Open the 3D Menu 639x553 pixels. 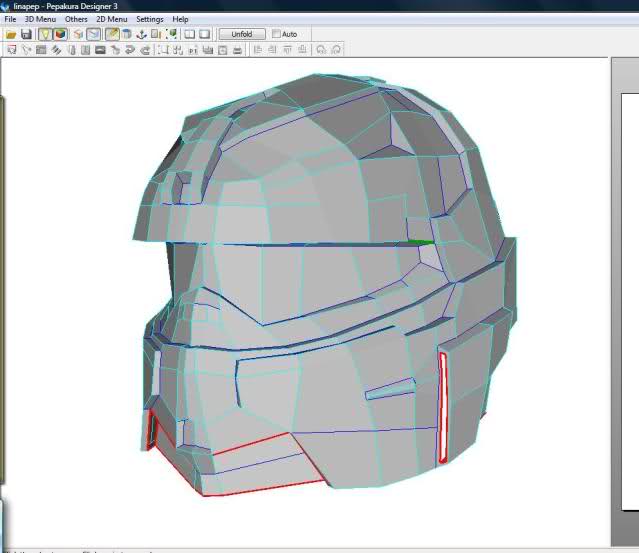click(40, 19)
